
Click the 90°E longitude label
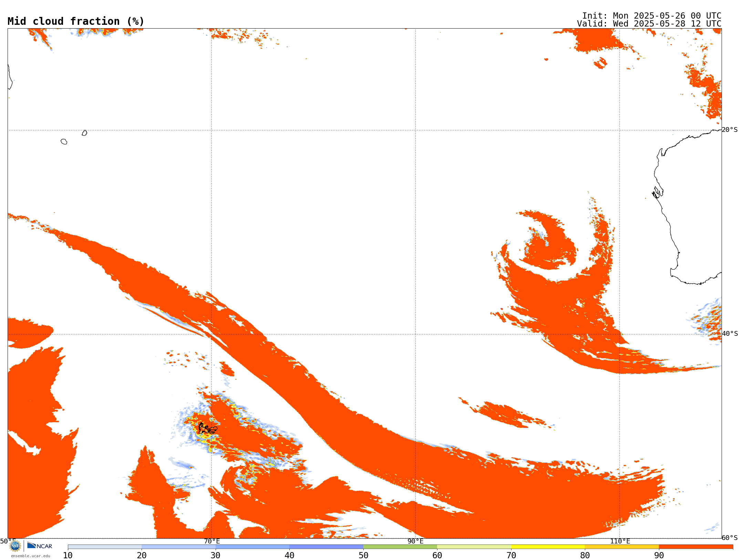[415, 541]
